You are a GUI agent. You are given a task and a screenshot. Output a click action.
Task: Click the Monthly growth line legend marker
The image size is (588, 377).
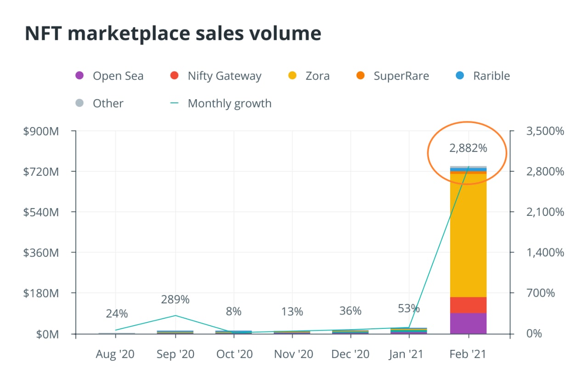click(174, 103)
